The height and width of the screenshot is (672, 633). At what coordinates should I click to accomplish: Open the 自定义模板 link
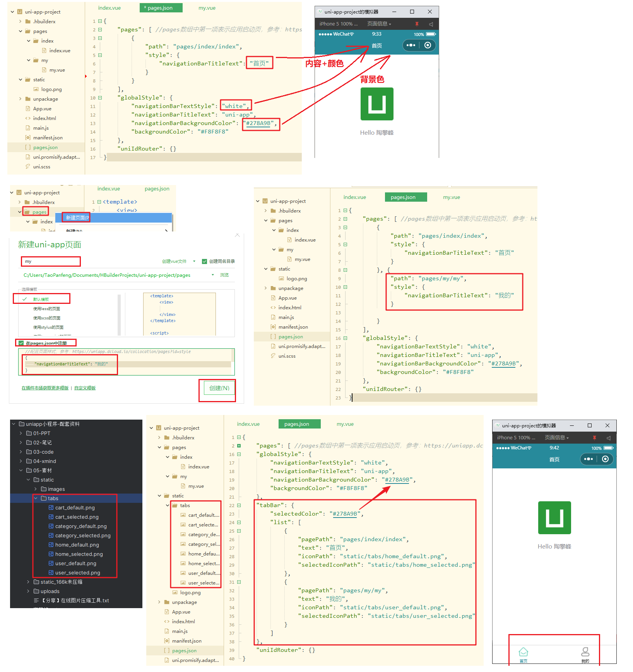(x=85, y=388)
